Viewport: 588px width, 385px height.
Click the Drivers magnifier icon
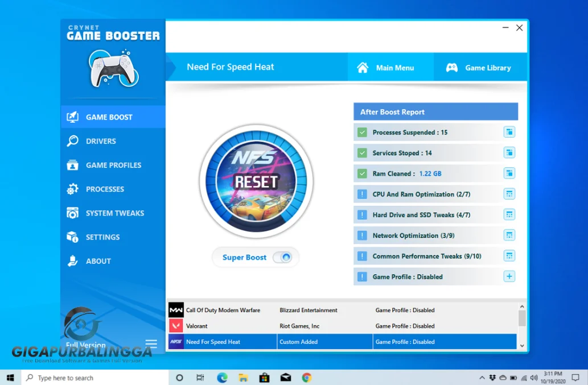[72, 141]
